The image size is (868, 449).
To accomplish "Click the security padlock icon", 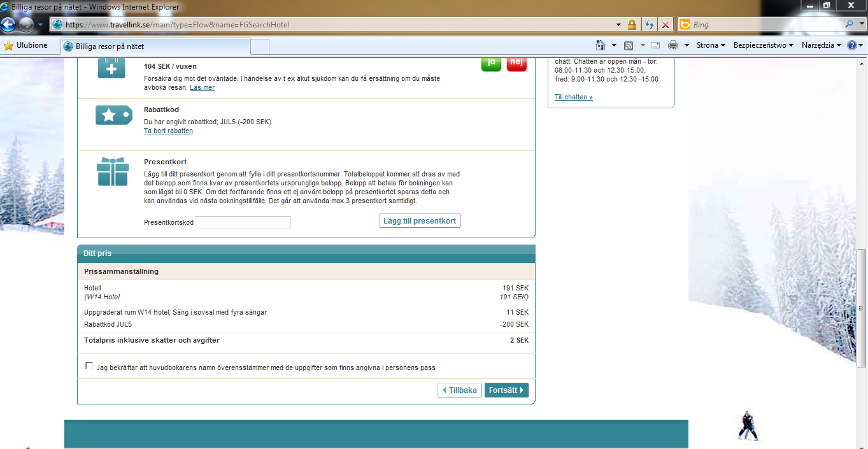I will (x=632, y=25).
